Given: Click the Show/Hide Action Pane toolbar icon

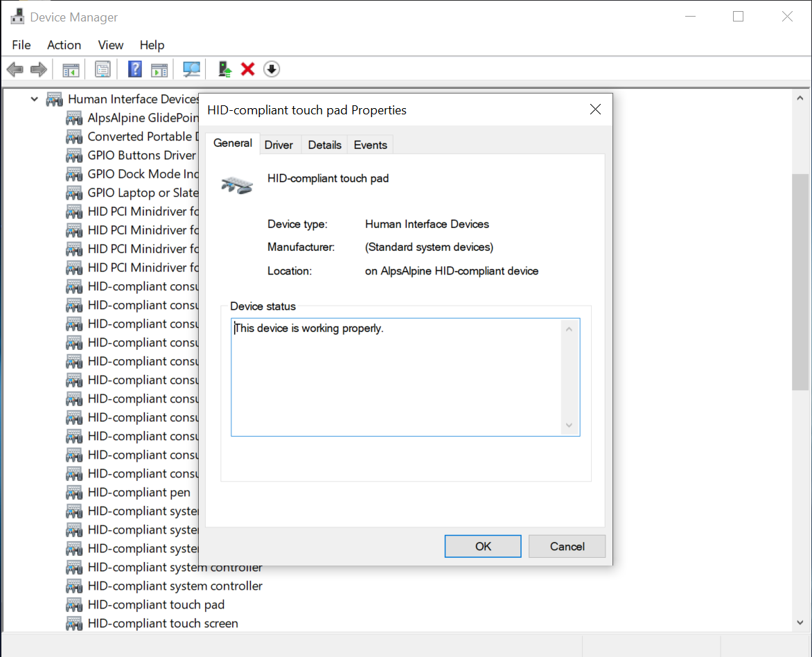Looking at the screenshot, I should (x=159, y=69).
